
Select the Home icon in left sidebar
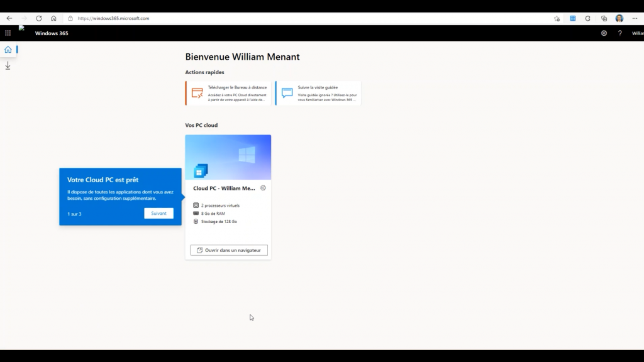coord(8,50)
